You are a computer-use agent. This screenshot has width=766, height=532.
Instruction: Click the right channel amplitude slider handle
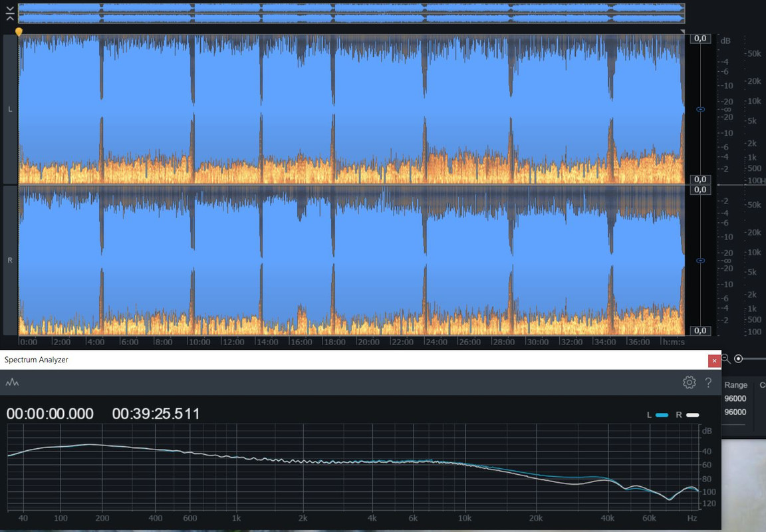pyautogui.click(x=701, y=261)
